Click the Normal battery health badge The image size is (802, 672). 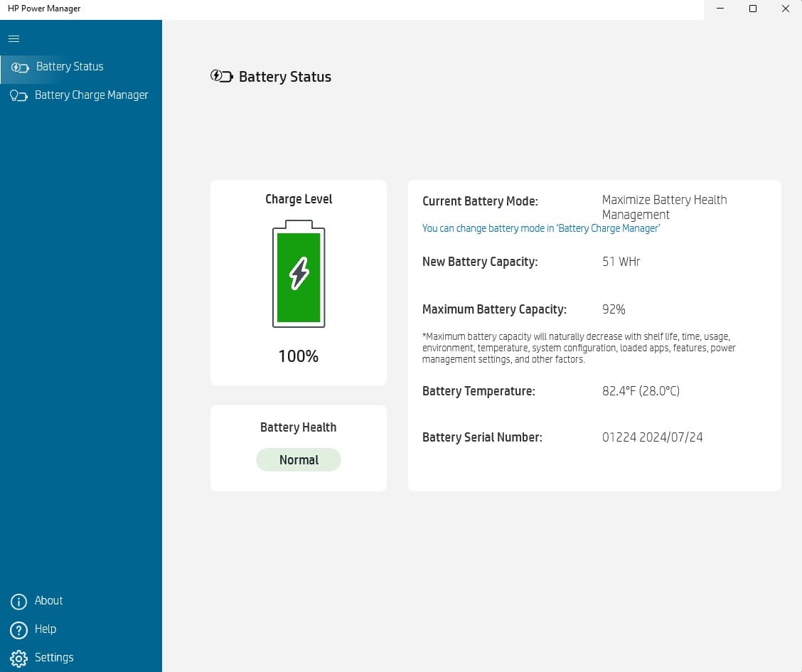click(299, 460)
